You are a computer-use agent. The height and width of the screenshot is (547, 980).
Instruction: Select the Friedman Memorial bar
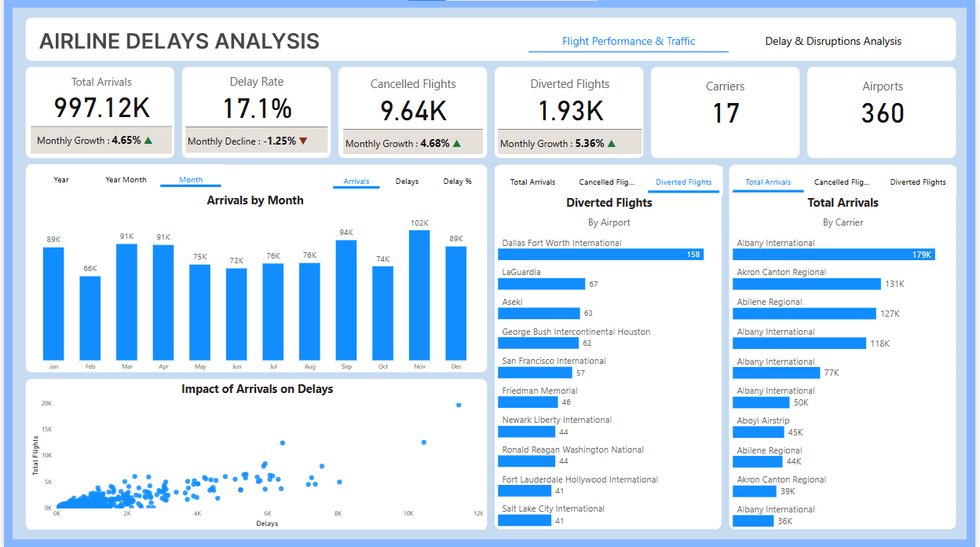528,402
